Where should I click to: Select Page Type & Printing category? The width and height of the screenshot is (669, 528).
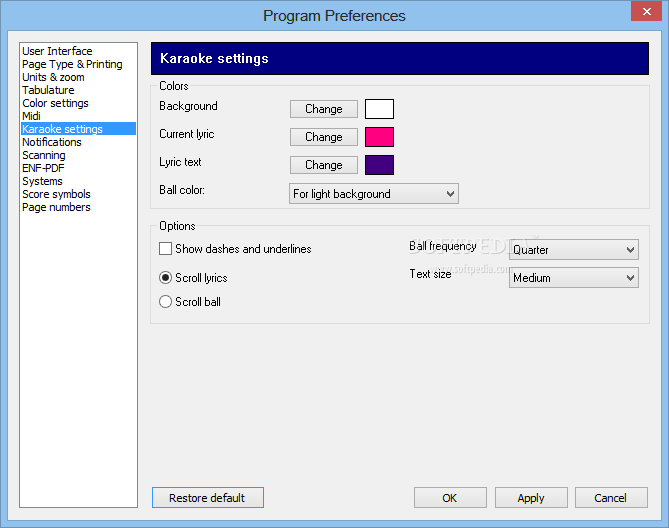click(72, 64)
